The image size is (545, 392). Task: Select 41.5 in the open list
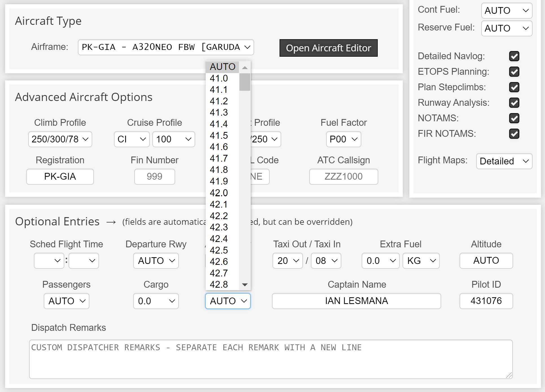click(x=219, y=135)
